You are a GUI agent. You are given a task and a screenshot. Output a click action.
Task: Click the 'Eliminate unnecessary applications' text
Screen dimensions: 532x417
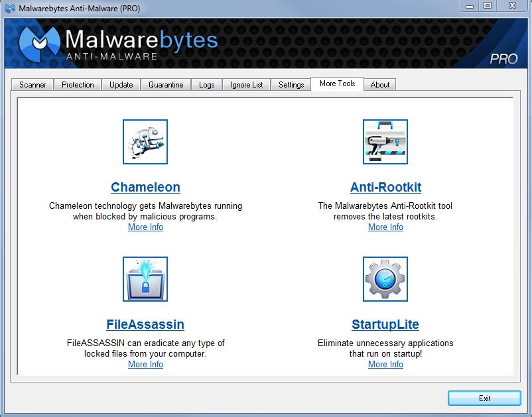[385, 343]
